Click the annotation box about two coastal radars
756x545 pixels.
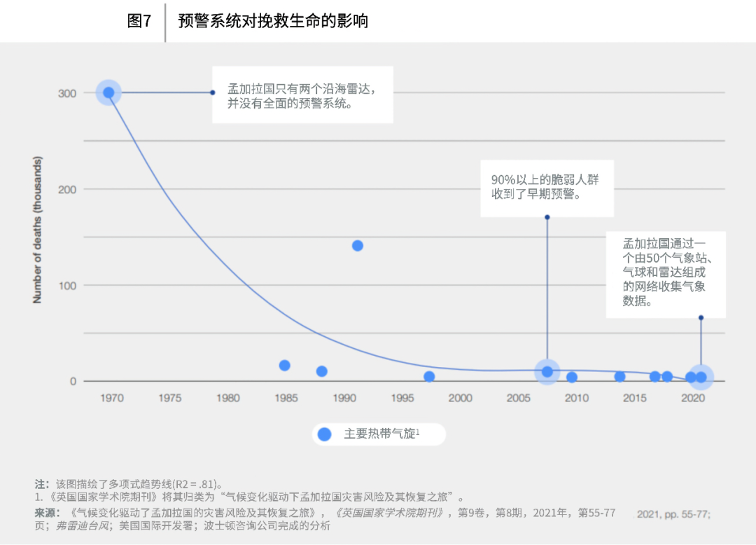click(x=303, y=95)
